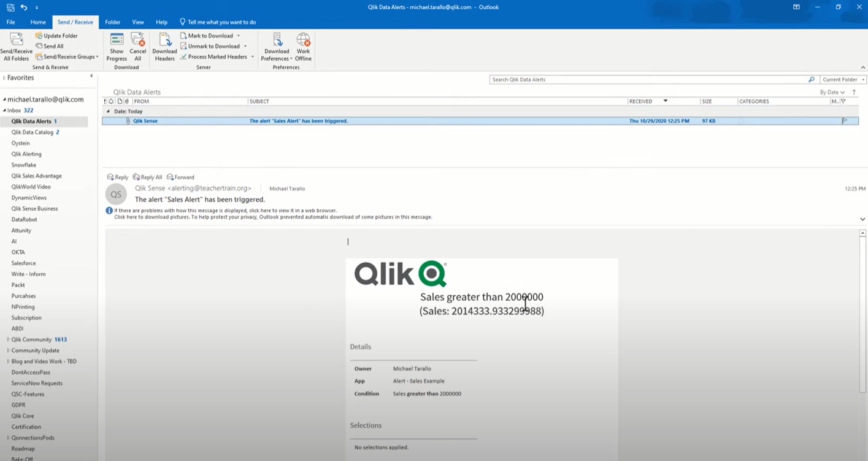
Task: Sort by importance column icon
Action: coord(105,101)
